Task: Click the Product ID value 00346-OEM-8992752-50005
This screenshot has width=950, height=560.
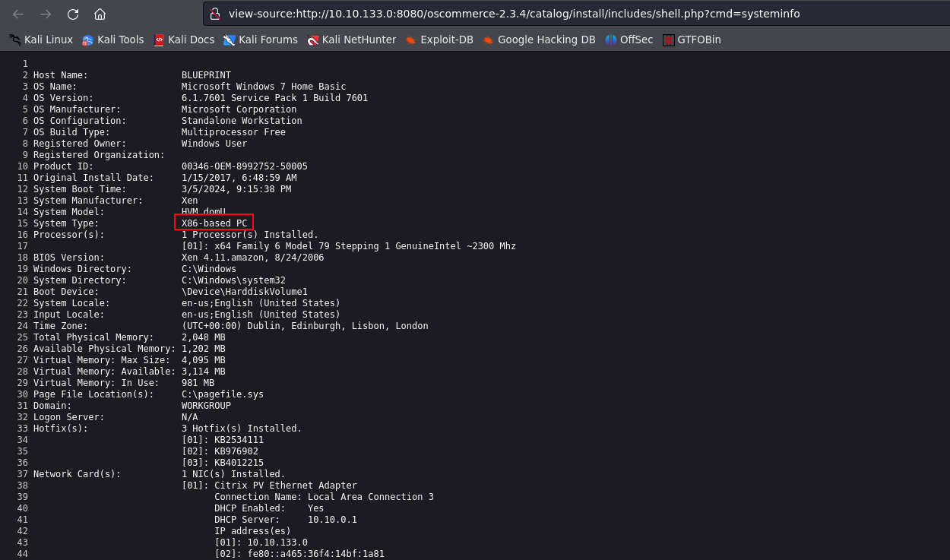Action: (x=244, y=166)
